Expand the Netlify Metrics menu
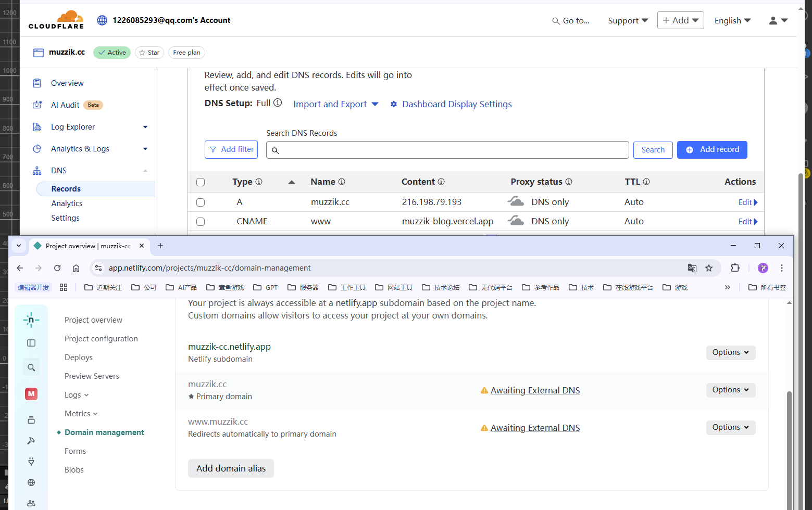The height and width of the screenshot is (510, 812). tap(81, 414)
